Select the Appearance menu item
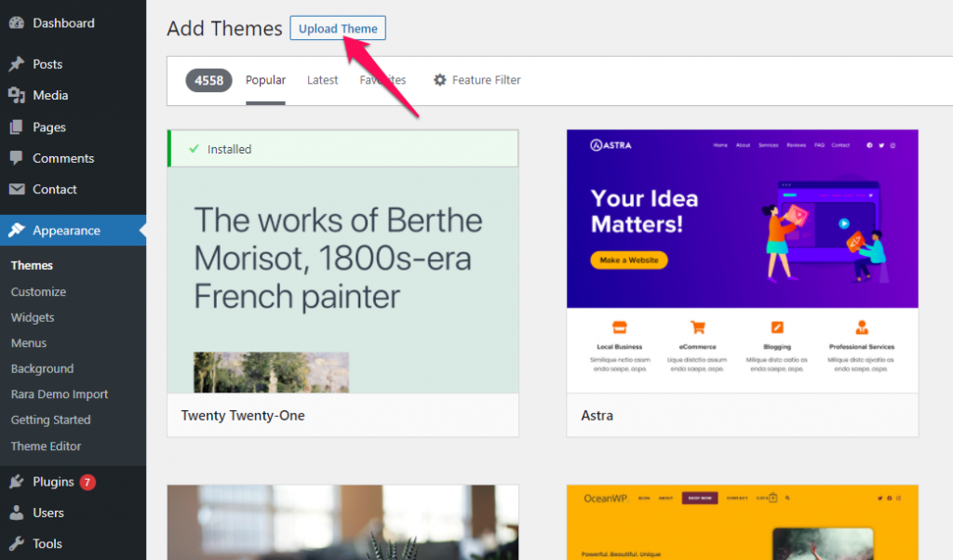 [73, 230]
